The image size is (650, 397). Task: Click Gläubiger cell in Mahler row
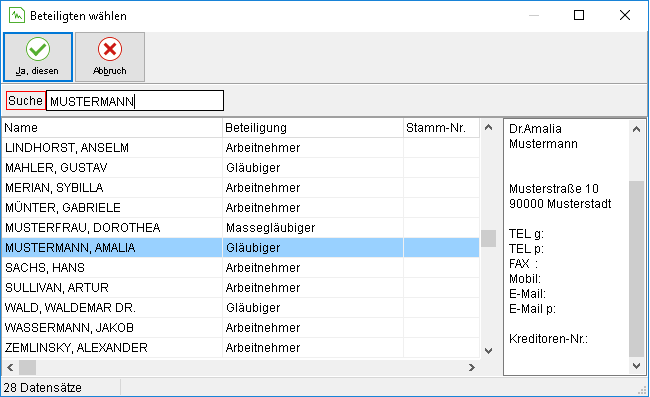pyautogui.click(x=313, y=167)
